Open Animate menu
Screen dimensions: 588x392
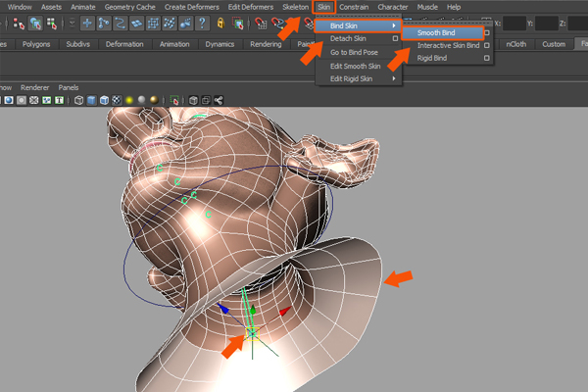click(83, 7)
